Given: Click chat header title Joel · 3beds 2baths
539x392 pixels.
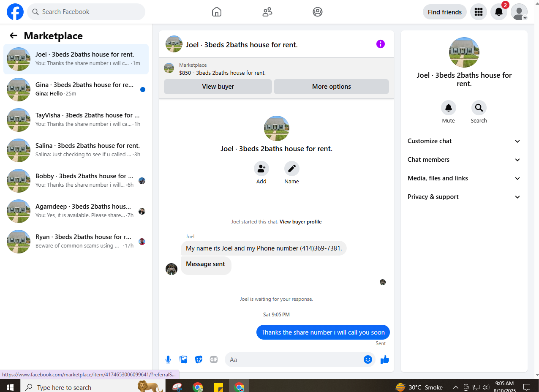Looking at the screenshot, I should (242, 45).
